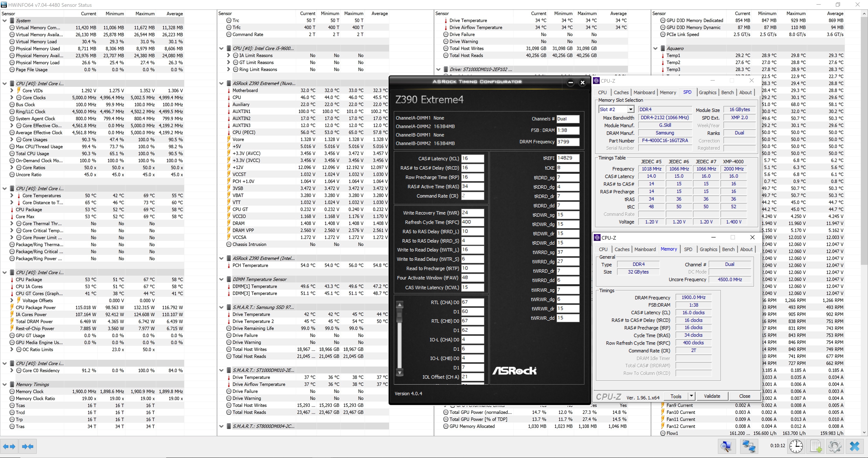Click the expand columns arrows button
Viewport: 868px width, 458px height.
tap(9, 447)
